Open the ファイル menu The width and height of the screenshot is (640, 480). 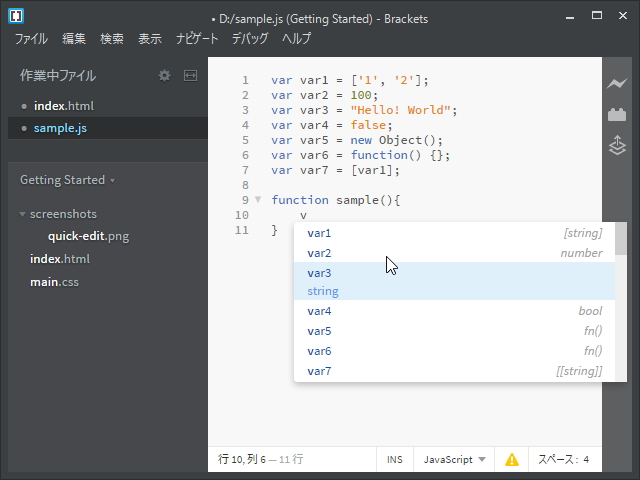pos(31,39)
